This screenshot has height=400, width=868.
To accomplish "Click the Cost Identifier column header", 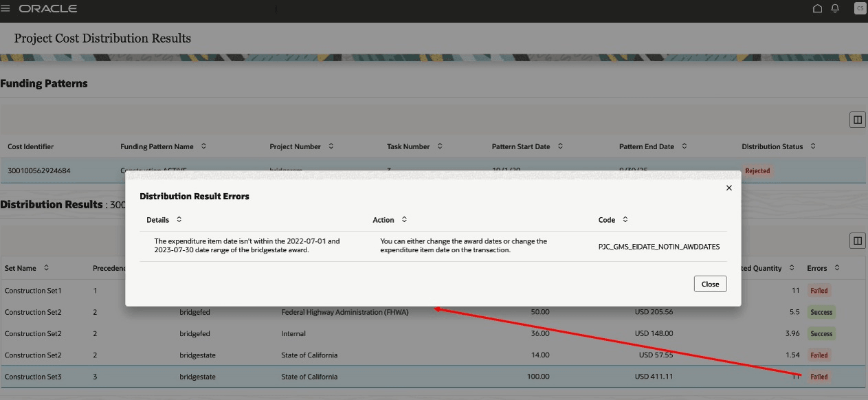I will point(30,146).
